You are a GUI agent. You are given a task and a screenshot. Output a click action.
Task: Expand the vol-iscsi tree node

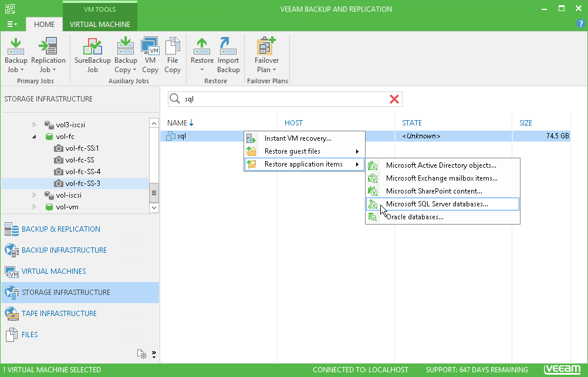tap(34, 195)
